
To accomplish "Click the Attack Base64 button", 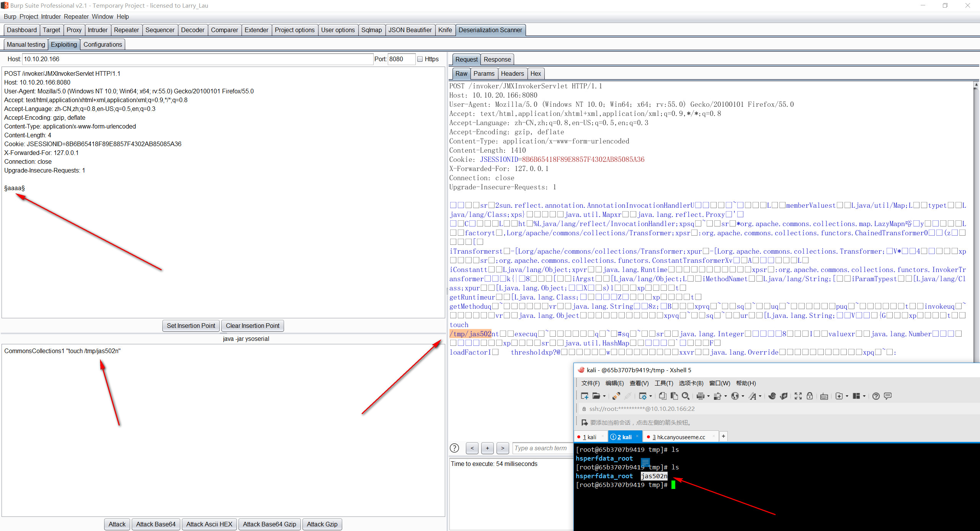I will (156, 524).
